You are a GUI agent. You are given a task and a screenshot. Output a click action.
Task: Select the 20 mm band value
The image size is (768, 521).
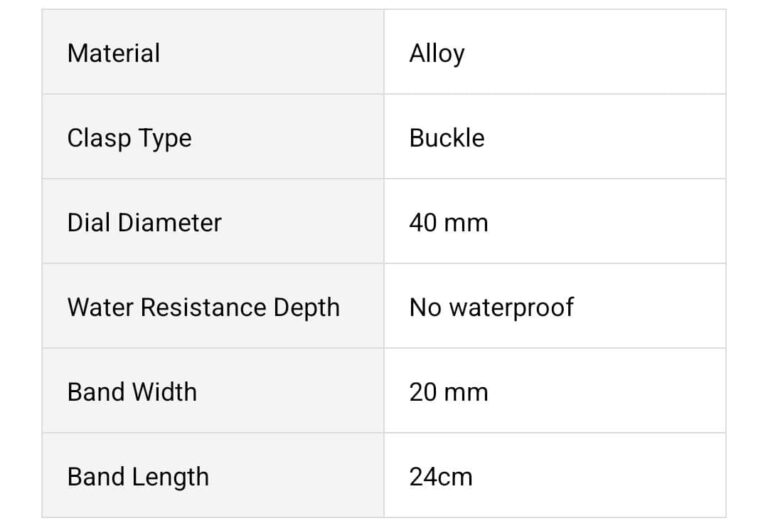click(x=449, y=392)
